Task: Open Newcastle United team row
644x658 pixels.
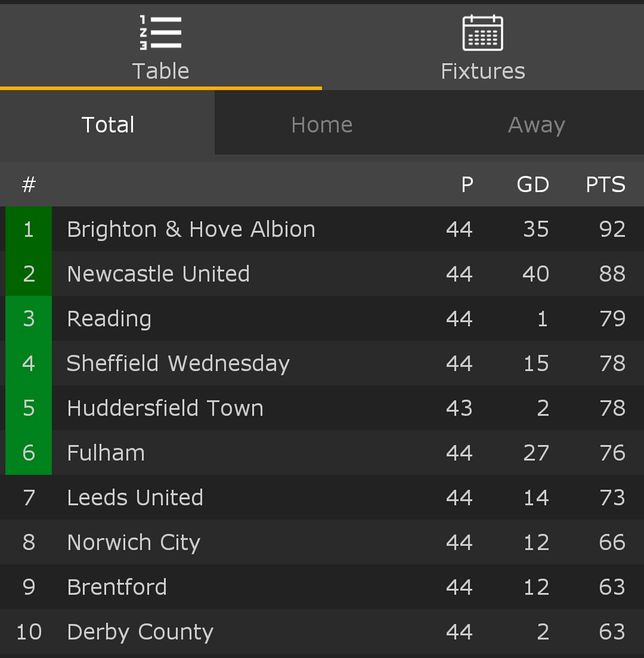Action: (322, 274)
